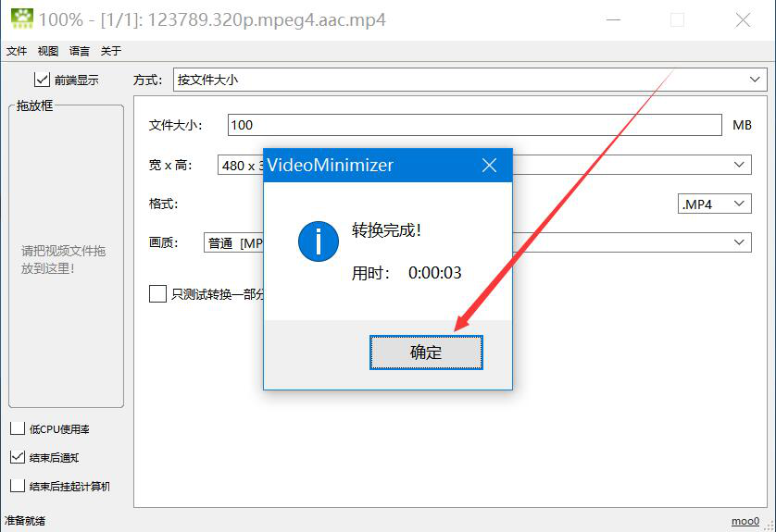Close the main application window
776x532 pixels.
[743, 19]
